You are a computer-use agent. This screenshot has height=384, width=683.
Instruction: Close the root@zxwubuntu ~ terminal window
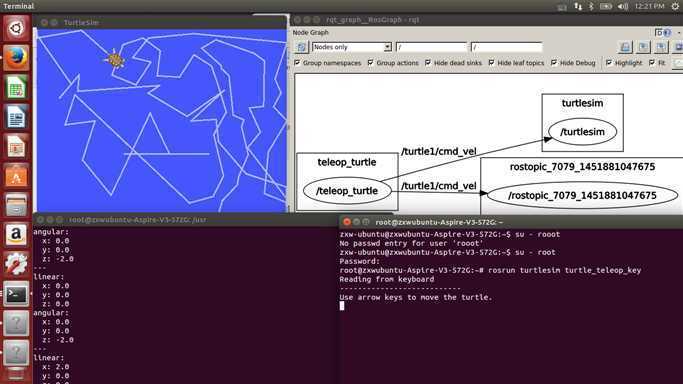pos(347,222)
